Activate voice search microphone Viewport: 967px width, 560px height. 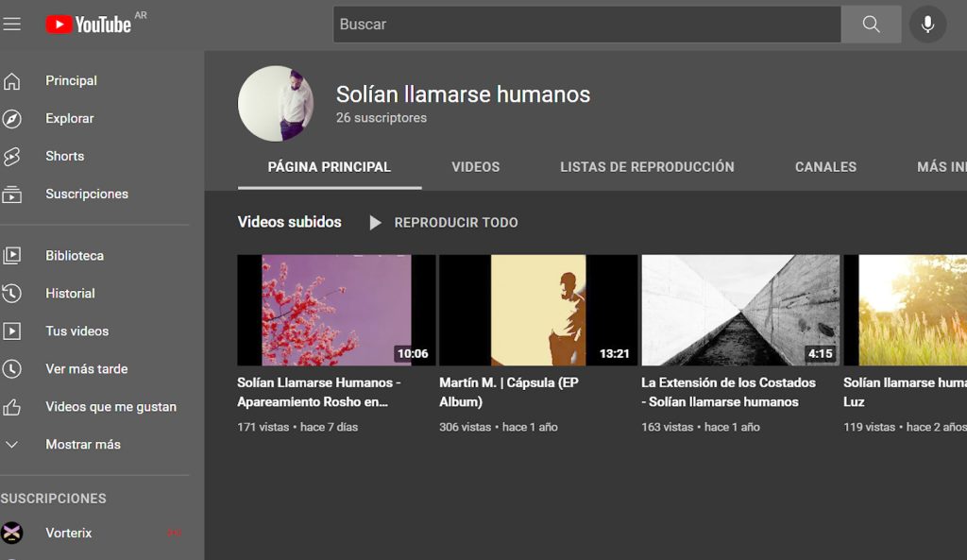point(927,25)
